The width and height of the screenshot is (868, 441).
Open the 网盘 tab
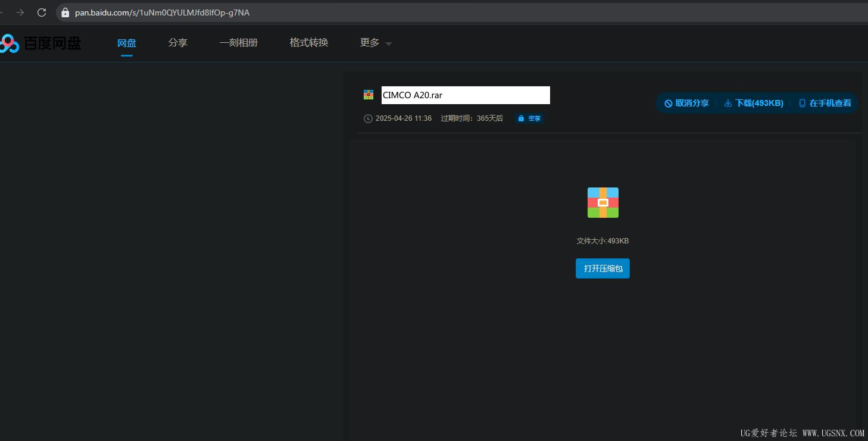[127, 43]
